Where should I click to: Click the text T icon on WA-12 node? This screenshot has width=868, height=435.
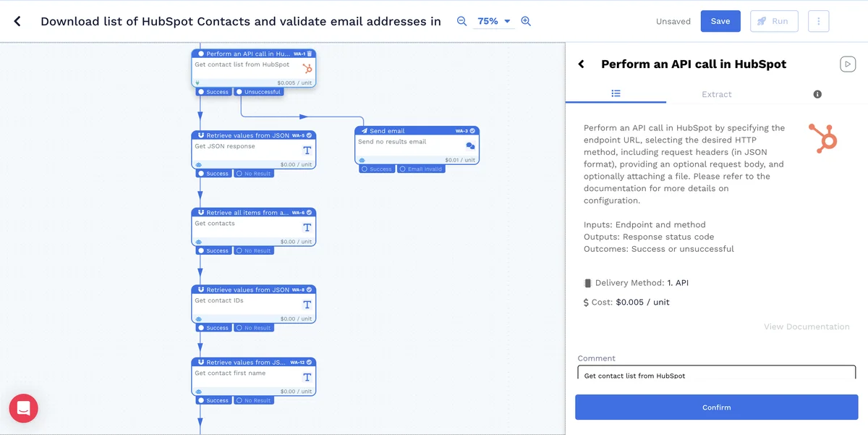(307, 377)
